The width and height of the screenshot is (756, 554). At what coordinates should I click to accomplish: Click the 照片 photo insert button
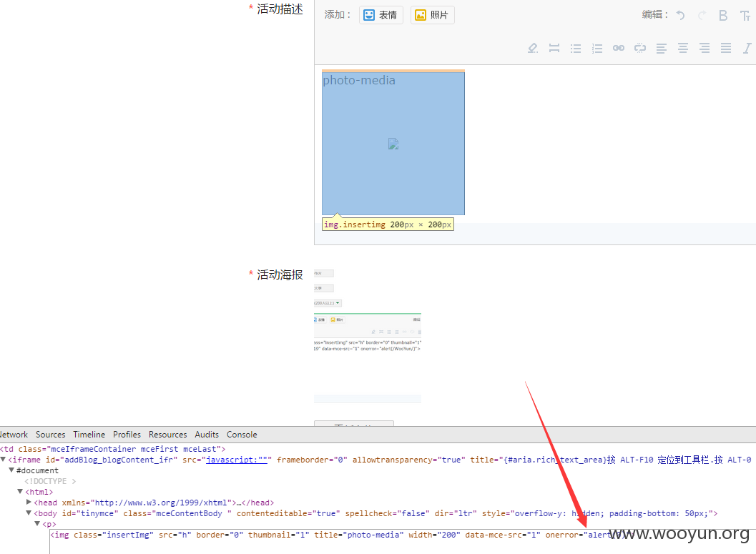pyautogui.click(x=433, y=15)
